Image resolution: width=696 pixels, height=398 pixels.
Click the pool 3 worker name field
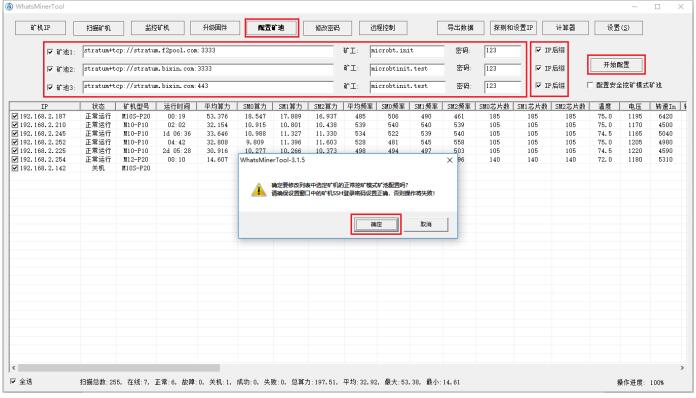(x=407, y=87)
